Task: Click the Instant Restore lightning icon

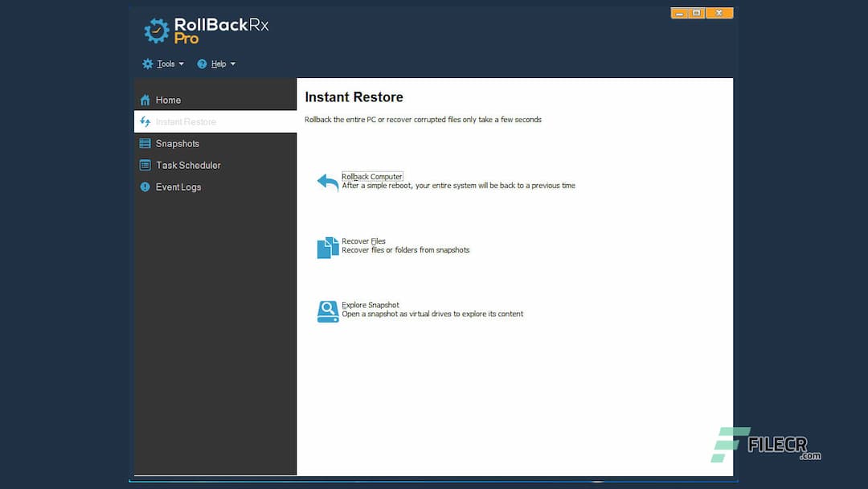Action: point(146,121)
